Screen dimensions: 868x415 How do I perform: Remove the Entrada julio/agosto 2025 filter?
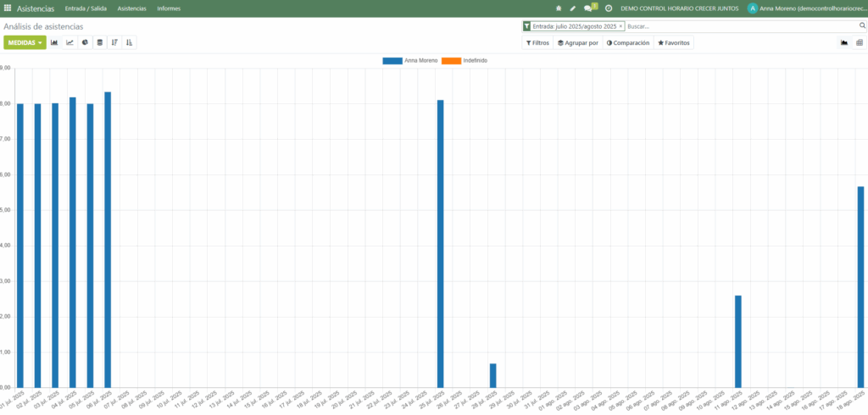[620, 26]
